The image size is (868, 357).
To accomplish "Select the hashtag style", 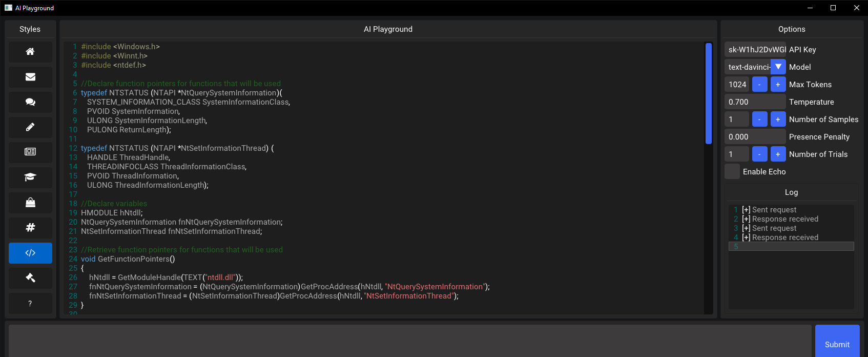I will (30, 228).
